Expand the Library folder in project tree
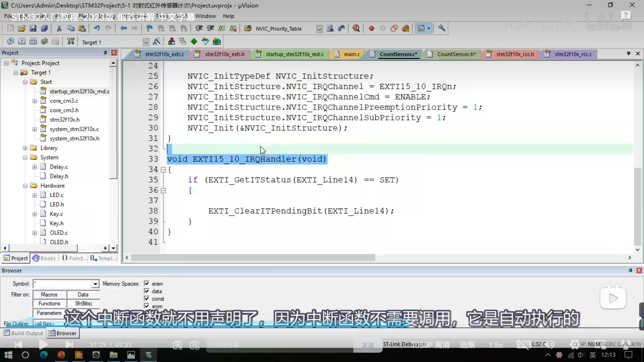This screenshot has width=644, height=362. (25, 148)
